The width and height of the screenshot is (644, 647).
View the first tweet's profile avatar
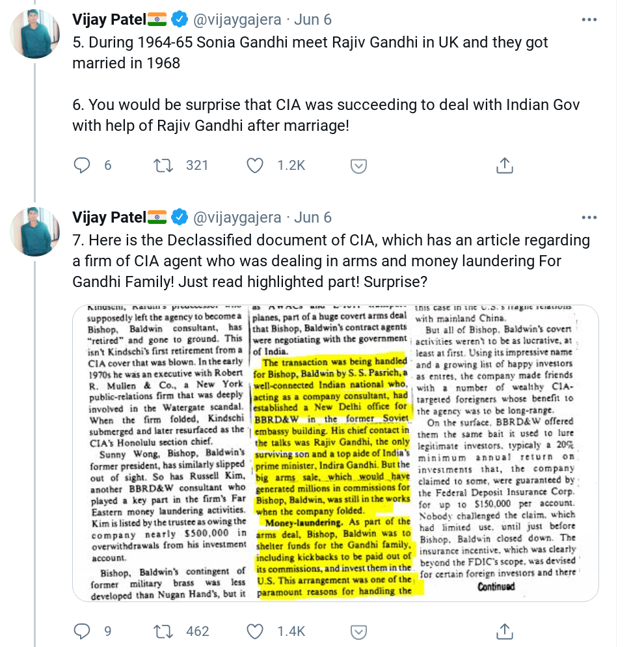coord(34,34)
